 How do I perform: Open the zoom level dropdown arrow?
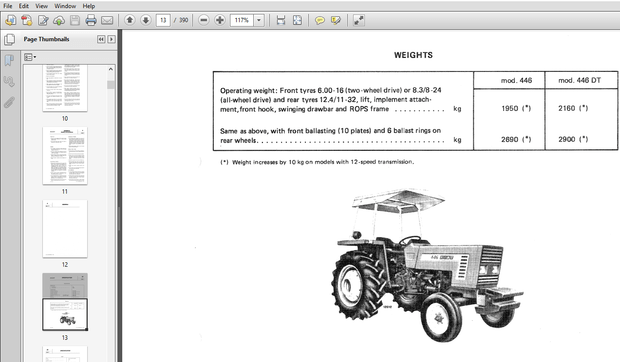click(259, 20)
